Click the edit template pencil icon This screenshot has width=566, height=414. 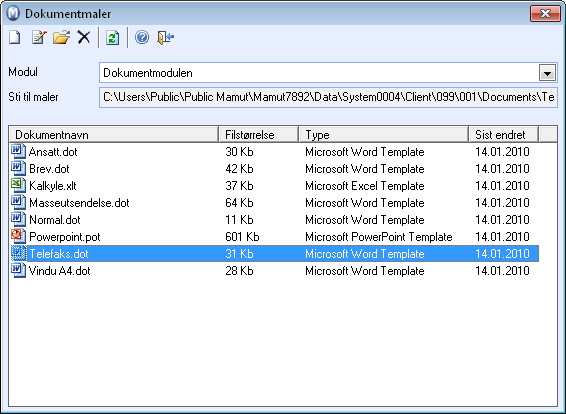tap(39, 37)
